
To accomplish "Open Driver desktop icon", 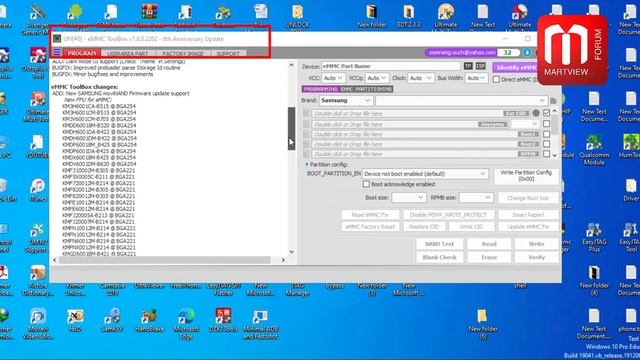I will [631, 190].
